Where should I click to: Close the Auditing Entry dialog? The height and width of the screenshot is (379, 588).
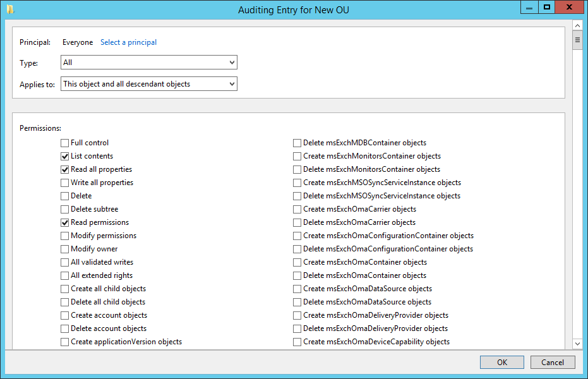569,8
